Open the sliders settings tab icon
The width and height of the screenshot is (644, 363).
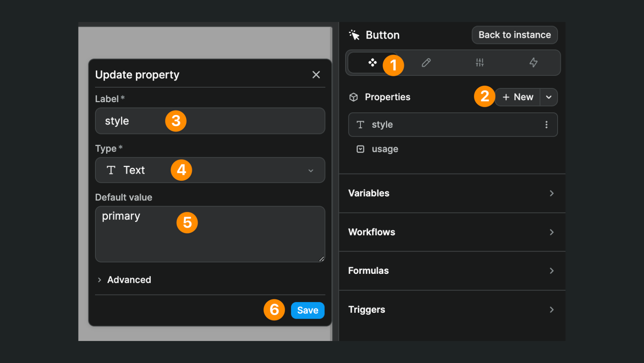(x=479, y=62)
